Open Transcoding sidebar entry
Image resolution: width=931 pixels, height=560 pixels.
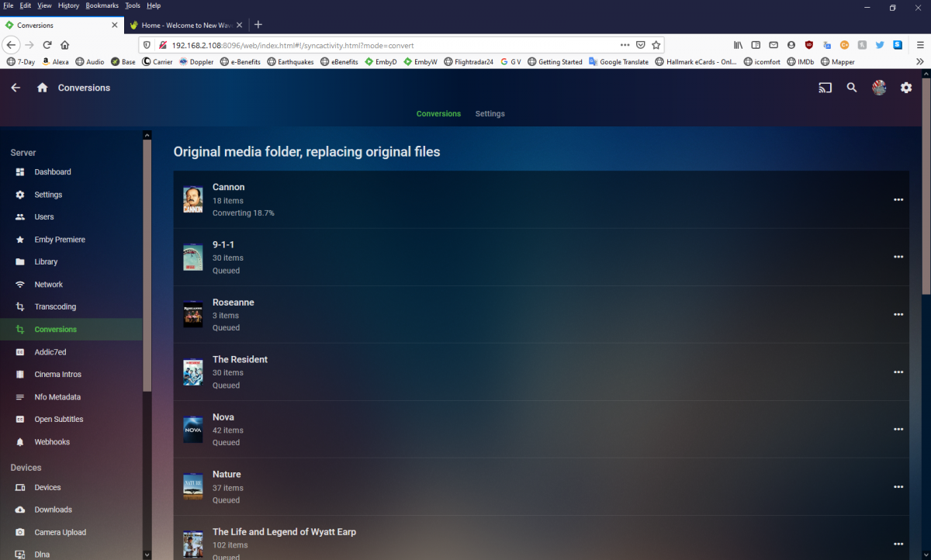[71, 307]
